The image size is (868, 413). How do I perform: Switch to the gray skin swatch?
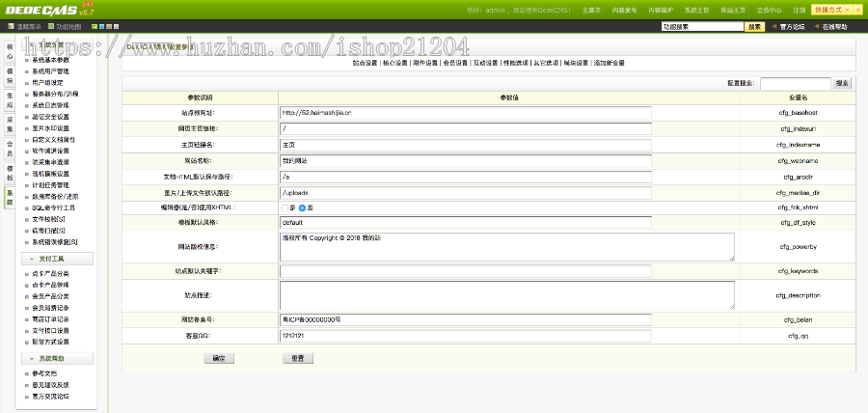click(116, 26)
